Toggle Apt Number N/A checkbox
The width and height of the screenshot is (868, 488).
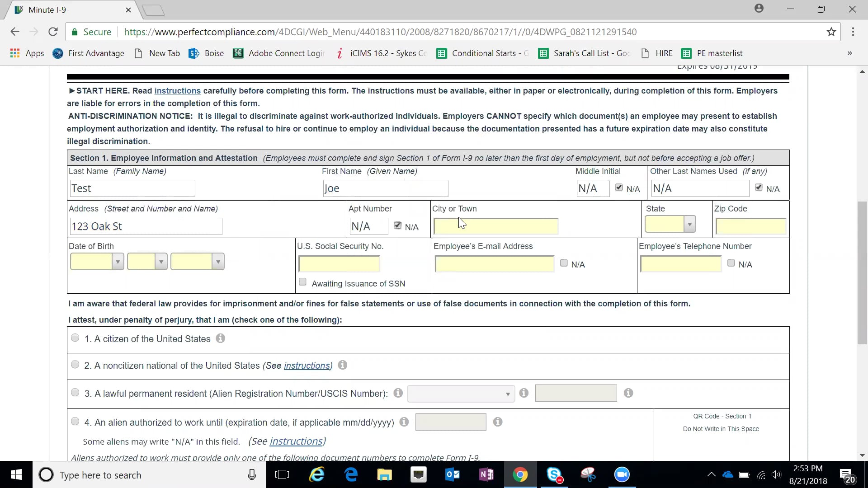pos(398,225)
